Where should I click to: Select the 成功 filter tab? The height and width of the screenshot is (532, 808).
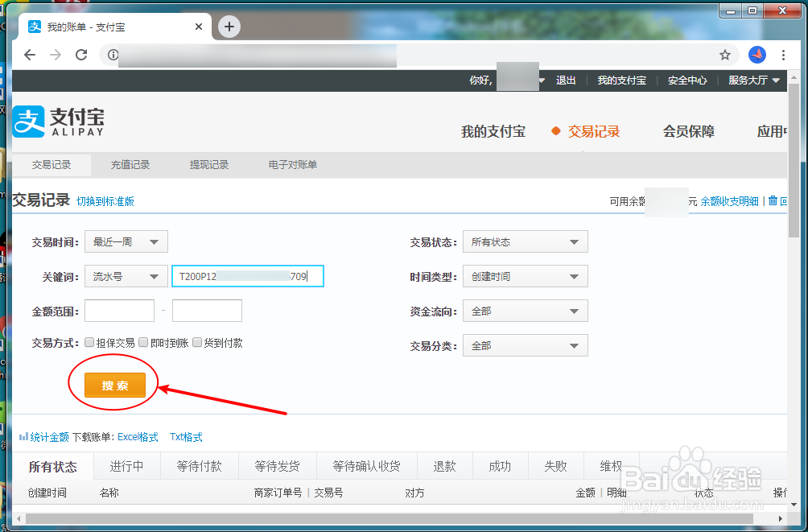click(x=500, y=467)
